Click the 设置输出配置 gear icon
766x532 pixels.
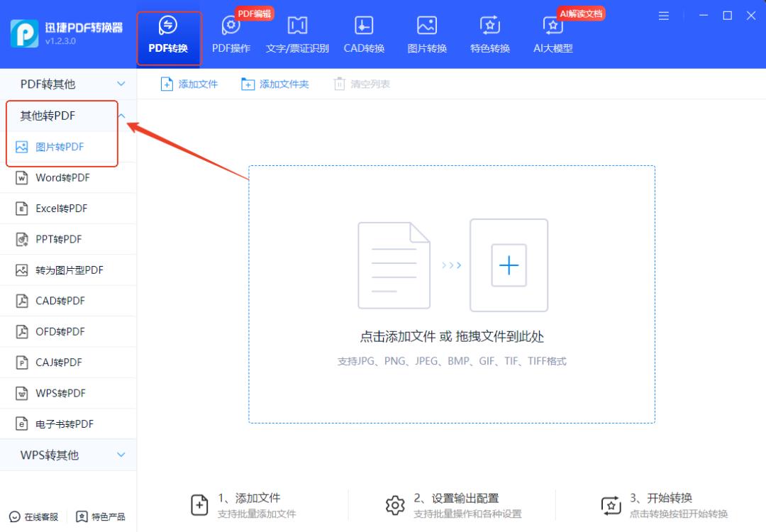(x=395, y=505)
